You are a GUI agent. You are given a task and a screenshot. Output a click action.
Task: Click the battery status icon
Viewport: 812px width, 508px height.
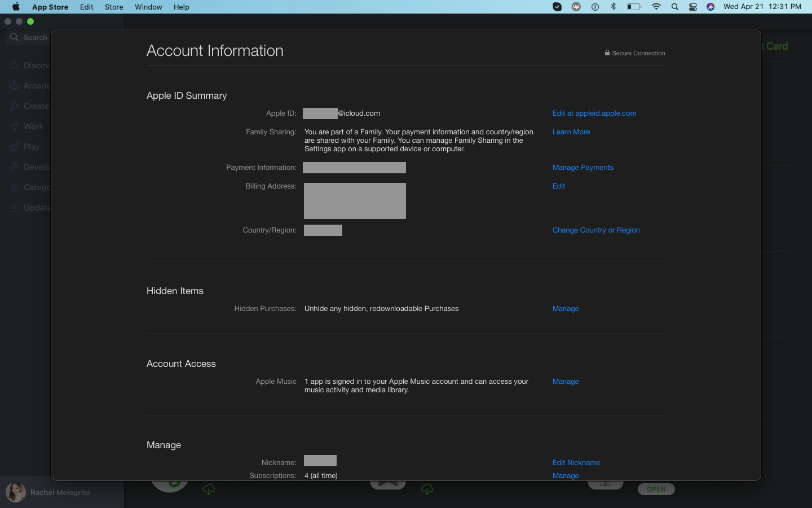634,7
